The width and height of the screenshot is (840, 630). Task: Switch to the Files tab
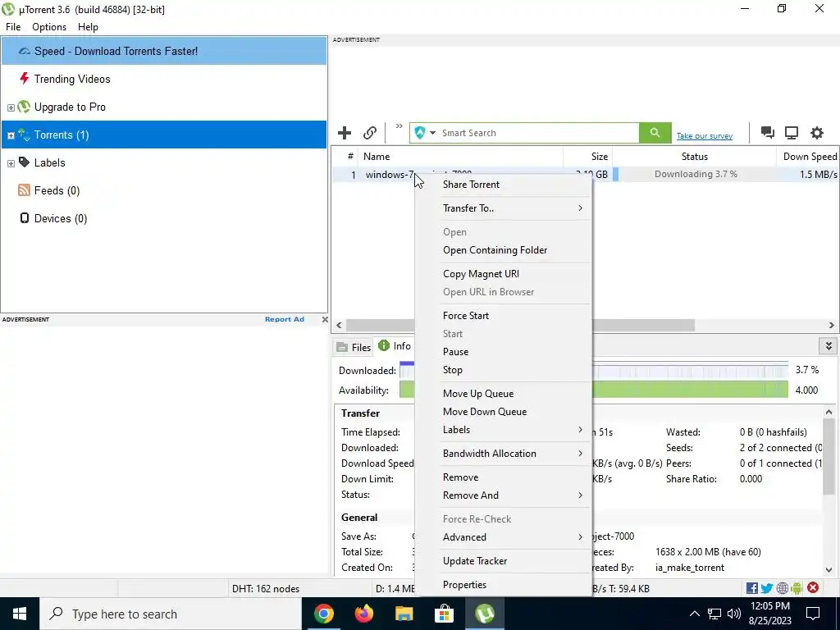click(x=354, y=347)
